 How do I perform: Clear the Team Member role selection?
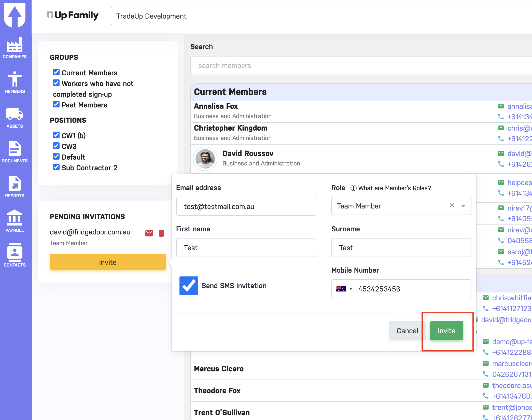coord(452,205)
